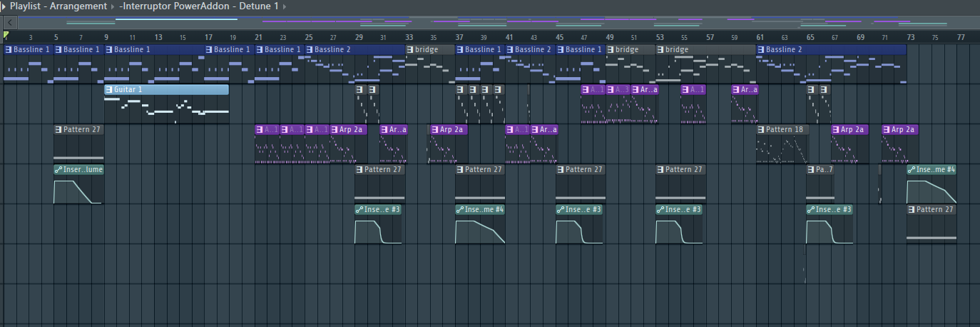Open clip icon of Pattern 27 at bar 5
The image size is (980, 327).
[x=58, y=130]
